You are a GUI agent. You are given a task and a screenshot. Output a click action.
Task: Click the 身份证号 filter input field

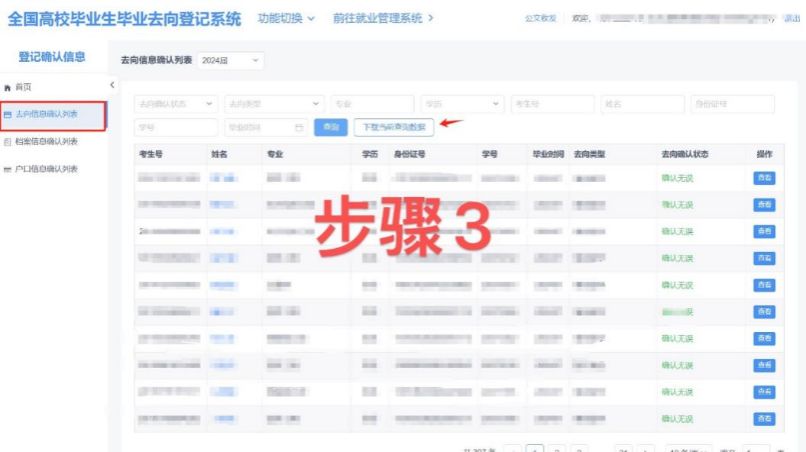click(732, 104)
